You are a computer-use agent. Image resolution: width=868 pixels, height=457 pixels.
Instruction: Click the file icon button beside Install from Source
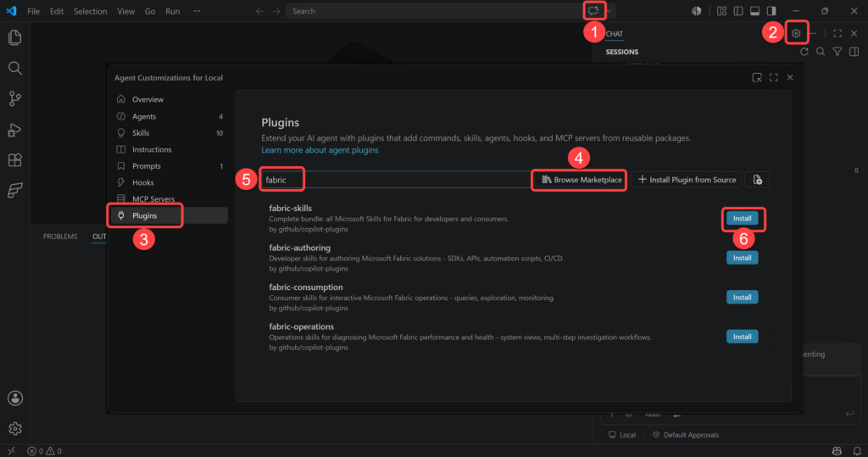pos(757,180)
